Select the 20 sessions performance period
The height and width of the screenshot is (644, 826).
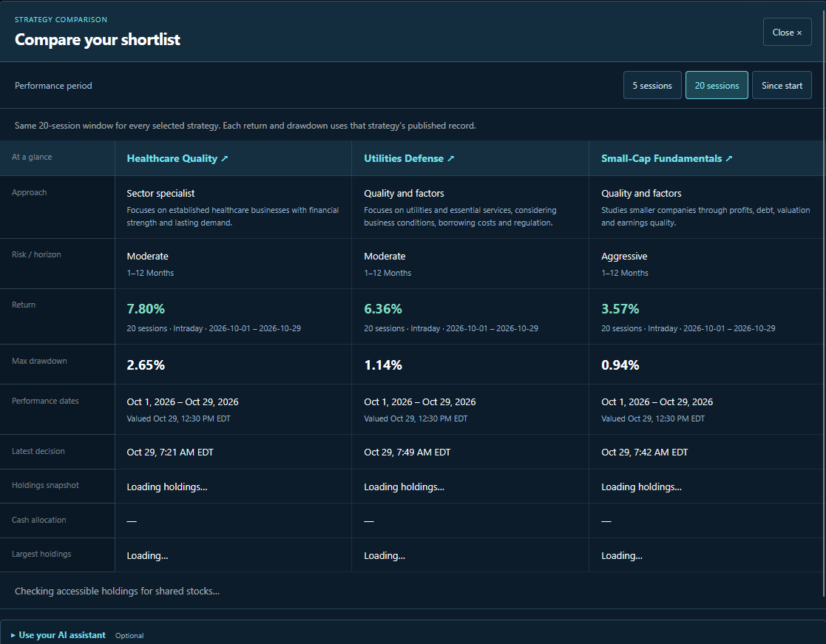pyautogui.click(x=717, y=85)
